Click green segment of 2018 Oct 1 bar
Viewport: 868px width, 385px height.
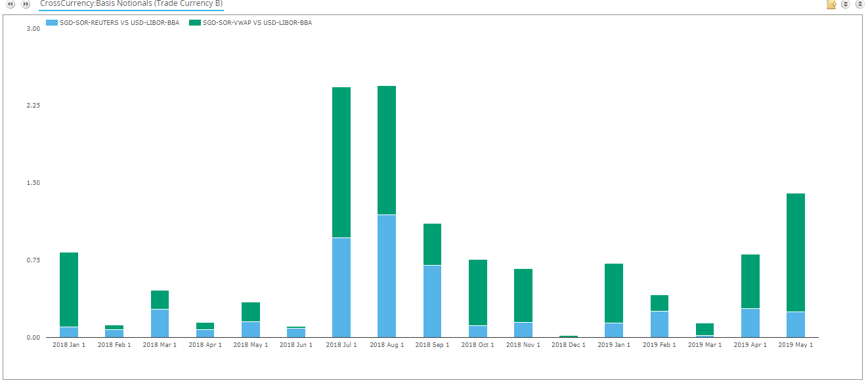click(478, 293)
